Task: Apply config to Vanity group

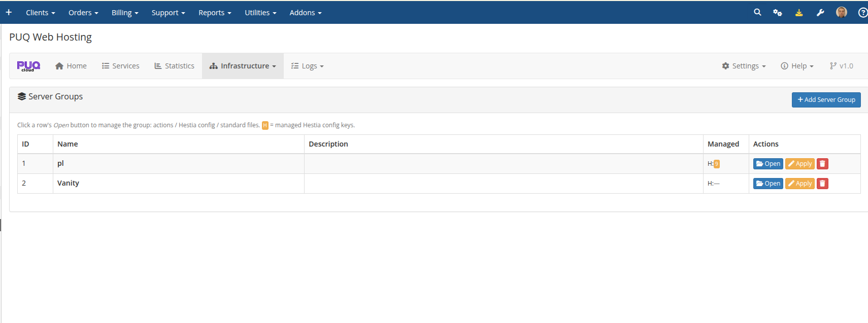Action: (799, 184)
